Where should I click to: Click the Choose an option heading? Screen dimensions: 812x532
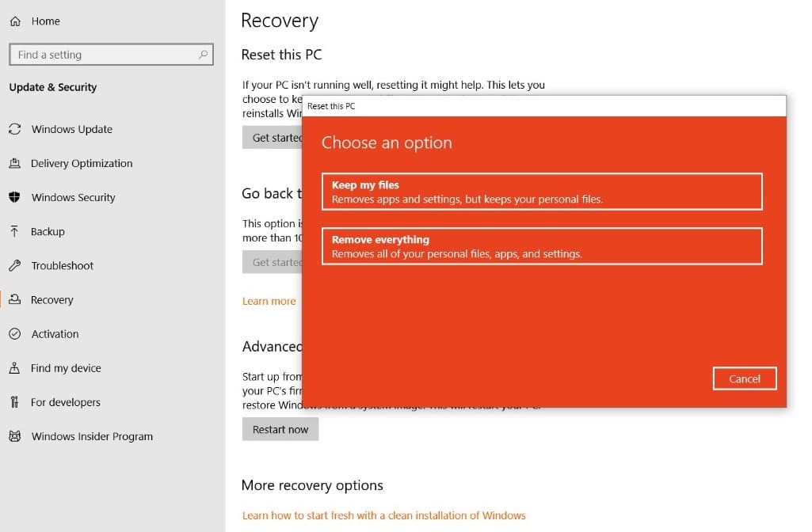pos(387,142)
